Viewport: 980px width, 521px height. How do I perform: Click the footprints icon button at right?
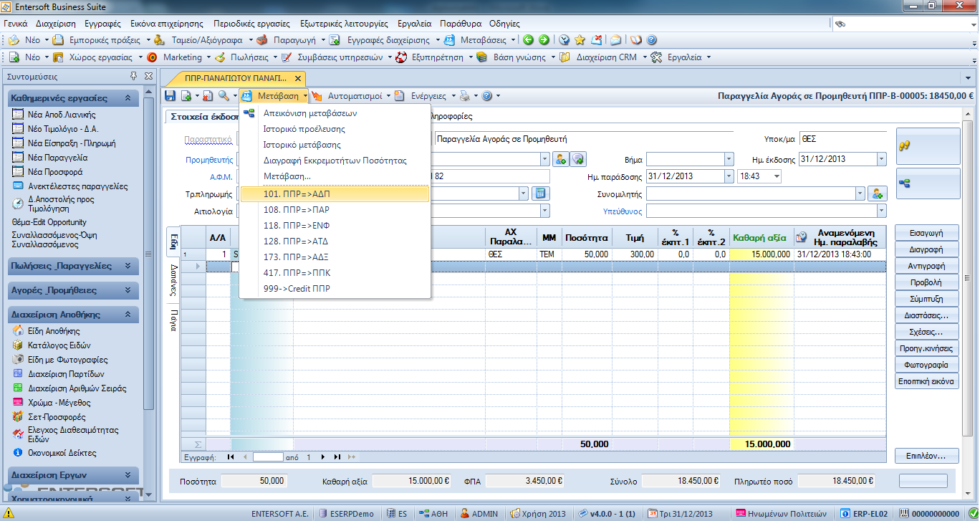(927, 146)
